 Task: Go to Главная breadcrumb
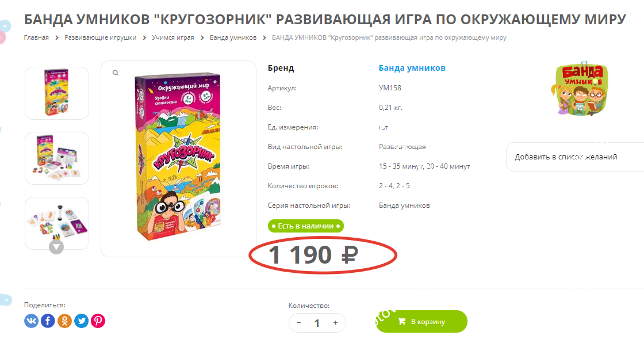[x=36, y=37]
